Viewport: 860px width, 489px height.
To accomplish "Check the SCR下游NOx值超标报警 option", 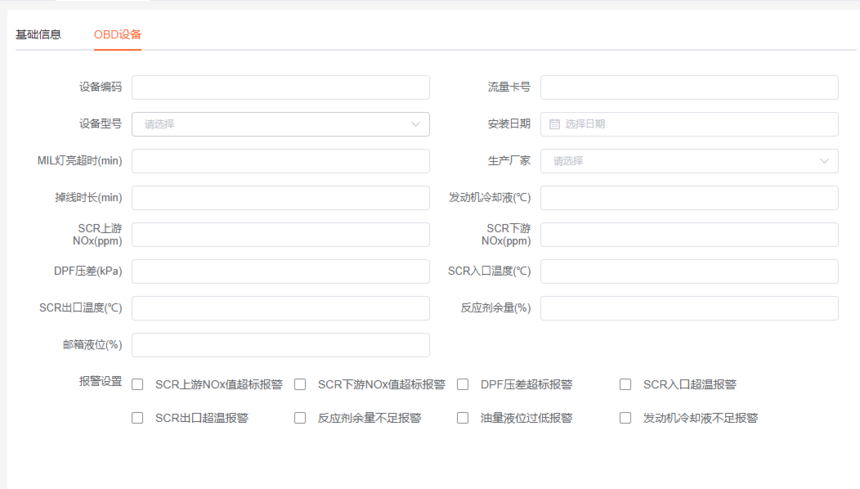I will pos(300,385).
